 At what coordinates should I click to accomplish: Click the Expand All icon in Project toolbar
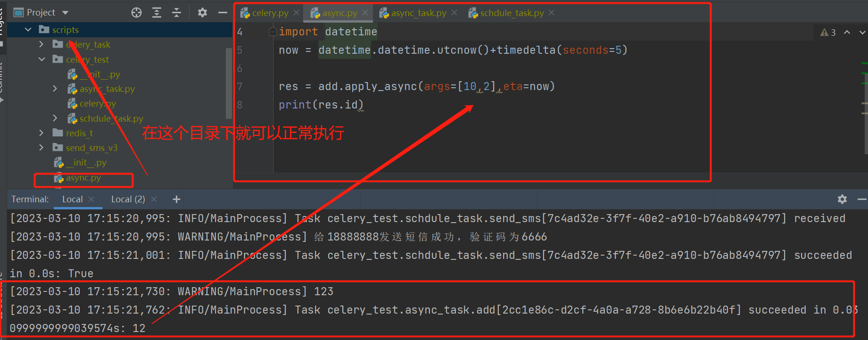coord(157,13)
